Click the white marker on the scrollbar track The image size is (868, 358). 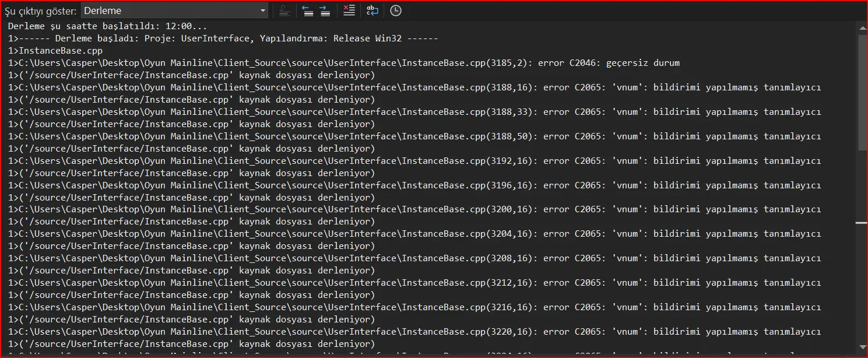click(x=862, y=223)
